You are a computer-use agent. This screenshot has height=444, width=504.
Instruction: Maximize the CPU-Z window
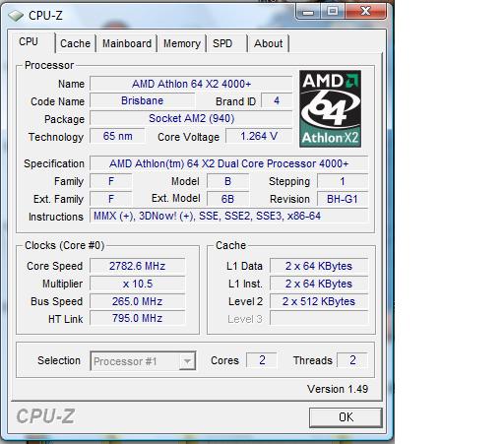click(333, 12)
